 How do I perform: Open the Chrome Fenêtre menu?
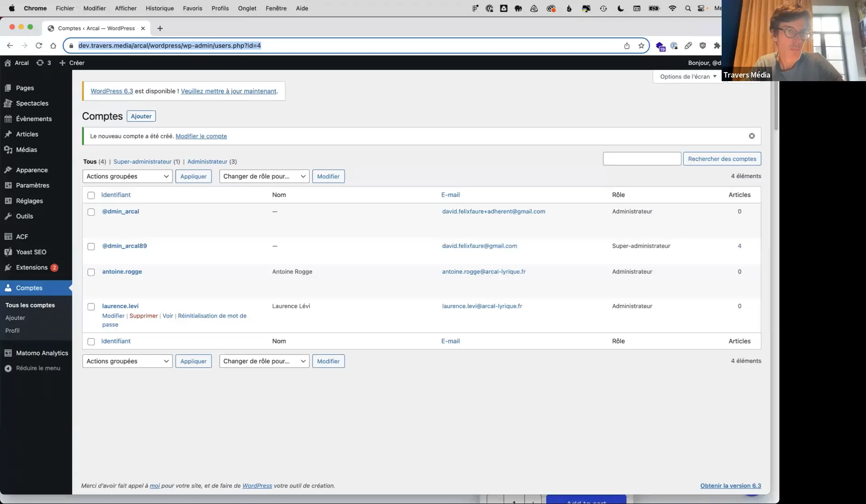276,8
